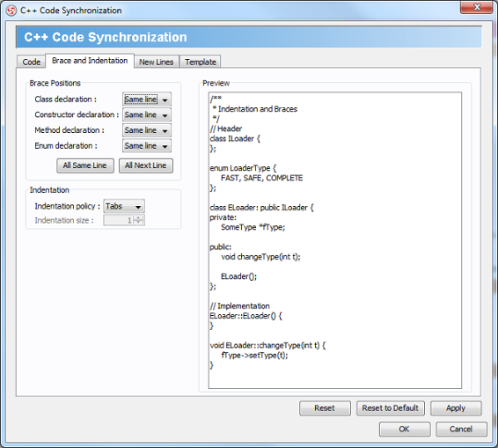The image size is (498, 448).
Task: Click the '// Header' comment line
Action: click(226, 129)
